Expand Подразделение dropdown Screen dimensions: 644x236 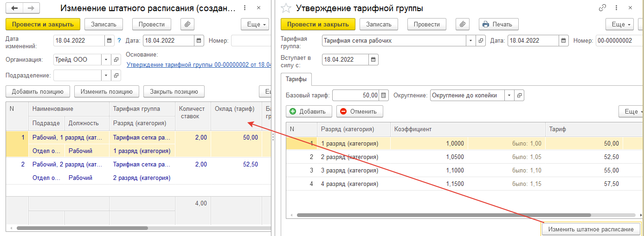(106, 75)
